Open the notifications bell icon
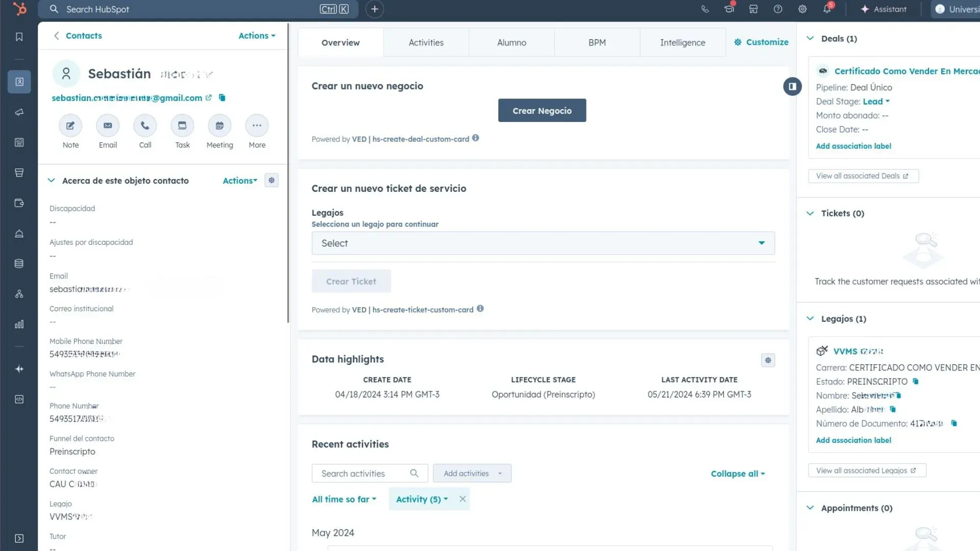 (827, 9)
